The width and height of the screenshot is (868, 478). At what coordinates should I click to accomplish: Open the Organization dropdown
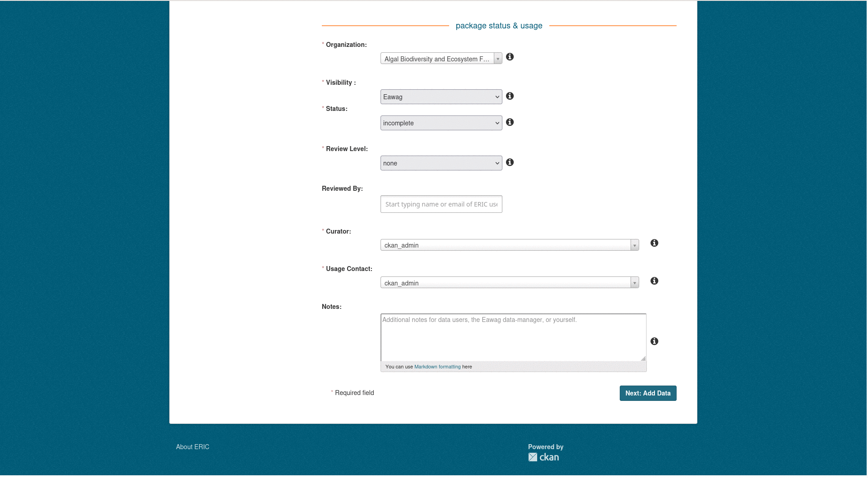(x=441, y=59)
